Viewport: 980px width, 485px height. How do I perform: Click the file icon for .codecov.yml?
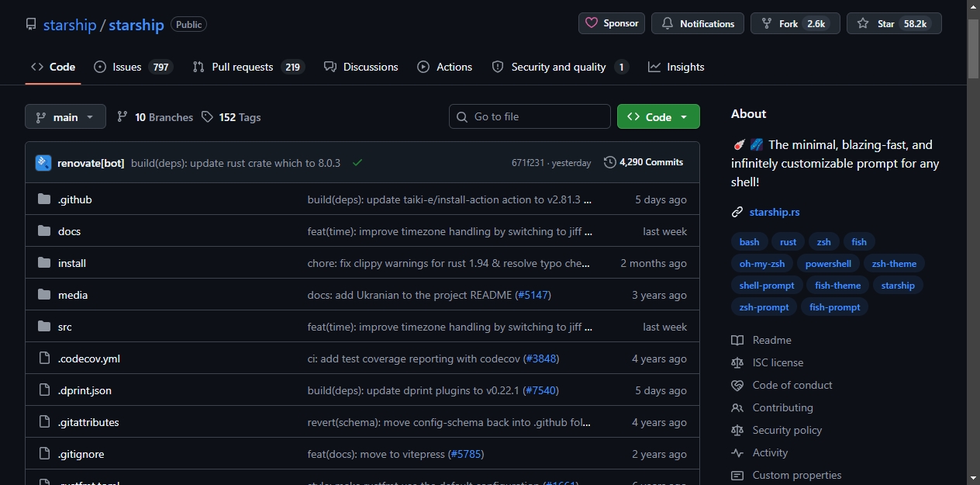[x=44, y=359]
